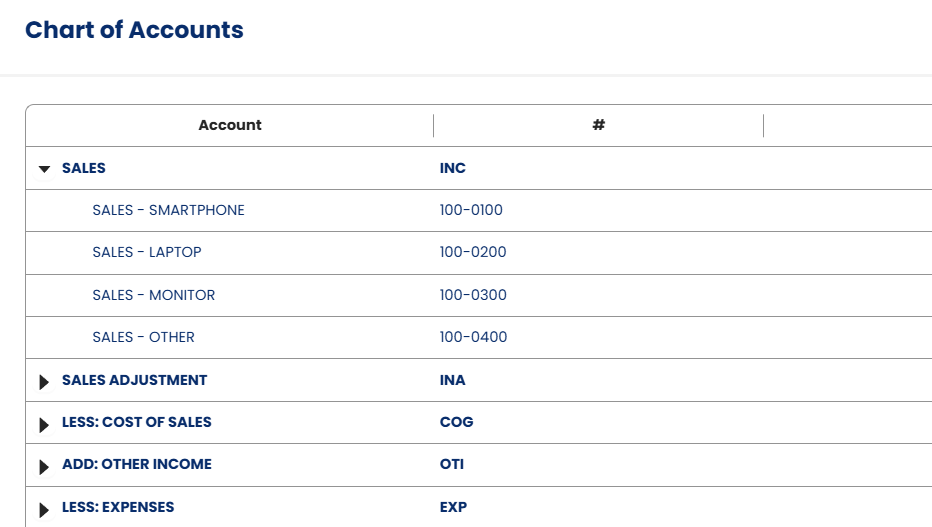Click the COG code cell

tap(456, 422)
